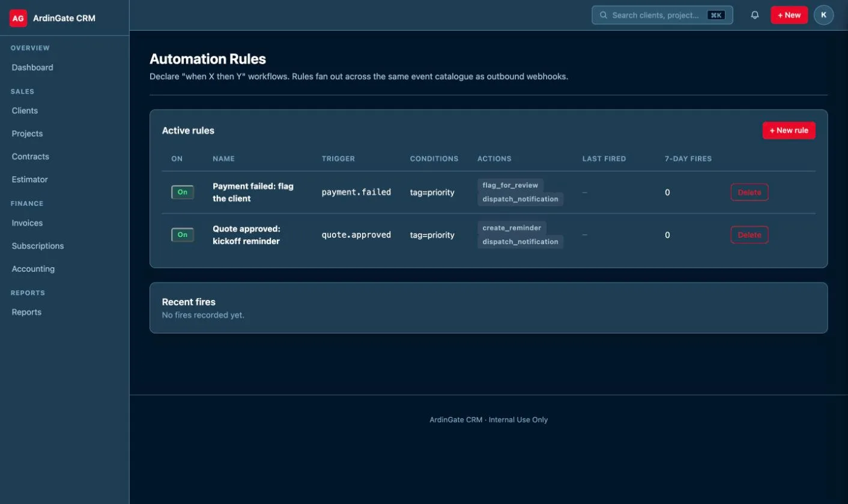Click the Recent fires heading

(189, 302)
